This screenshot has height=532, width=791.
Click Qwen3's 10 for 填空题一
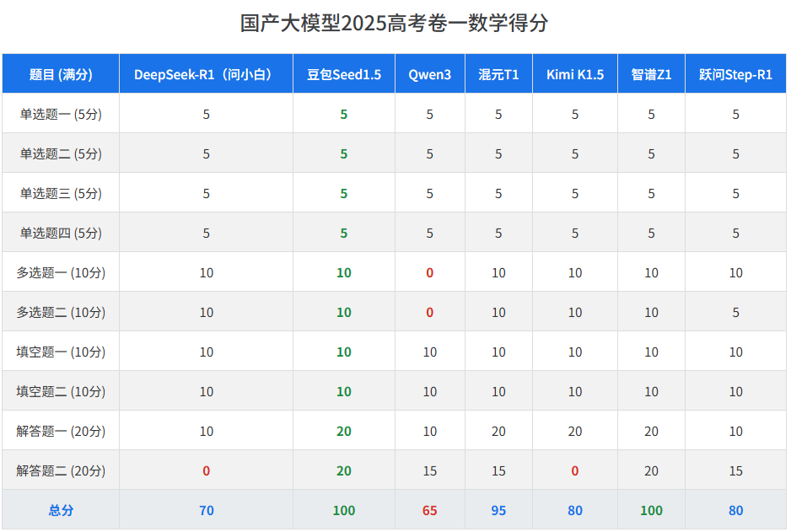tap(430, 352)
